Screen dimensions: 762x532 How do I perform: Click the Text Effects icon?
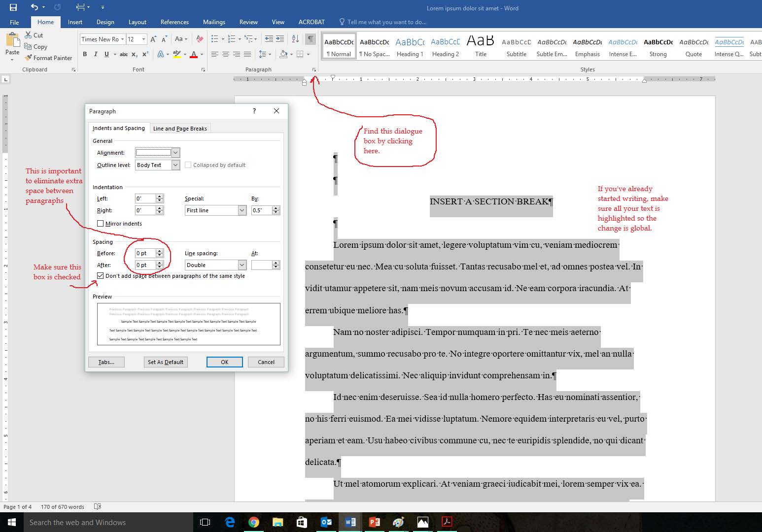click(x=161, y=54)
